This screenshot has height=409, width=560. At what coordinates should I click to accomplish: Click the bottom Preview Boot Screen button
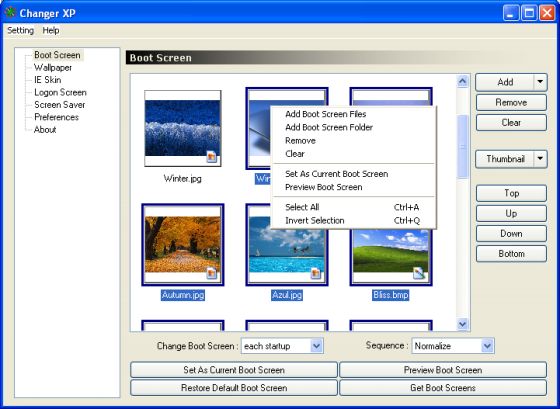click(443, 370)
